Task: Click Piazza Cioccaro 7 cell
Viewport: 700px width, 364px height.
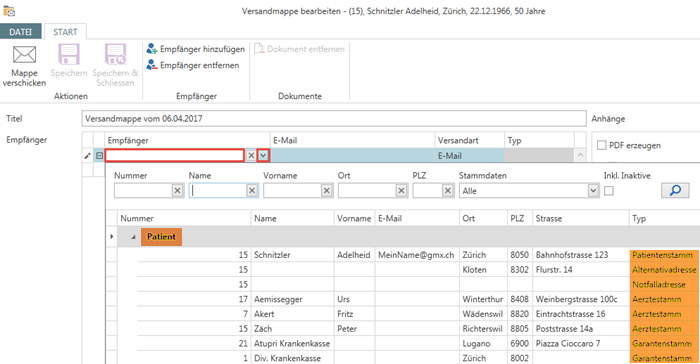Action: (x=580, y=343)
